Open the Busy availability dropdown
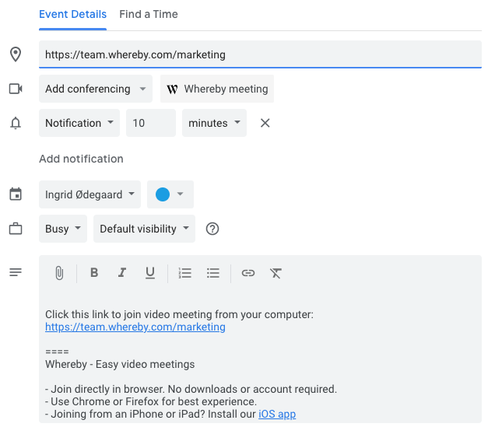Image resolution: width=502 pixels, height=448 pixels. coord(63,229)
